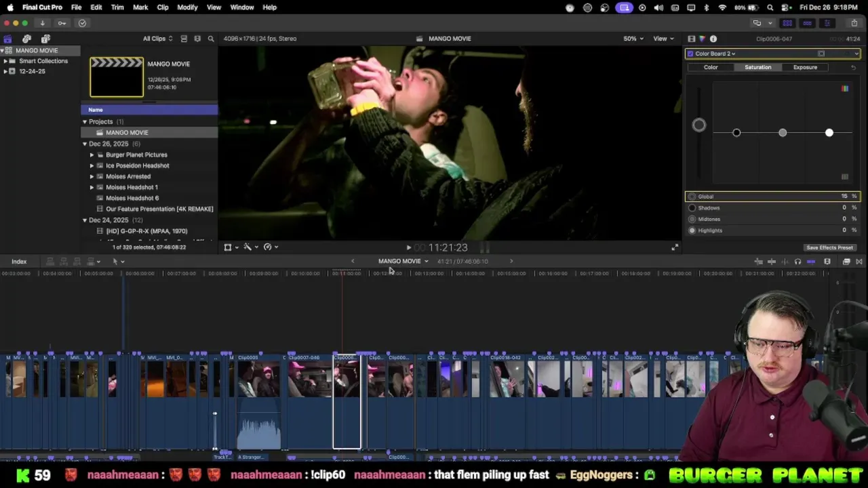Toggle the Global saturation row radio
This screenshot has width=868, height=488.
(x=692, y=197)
